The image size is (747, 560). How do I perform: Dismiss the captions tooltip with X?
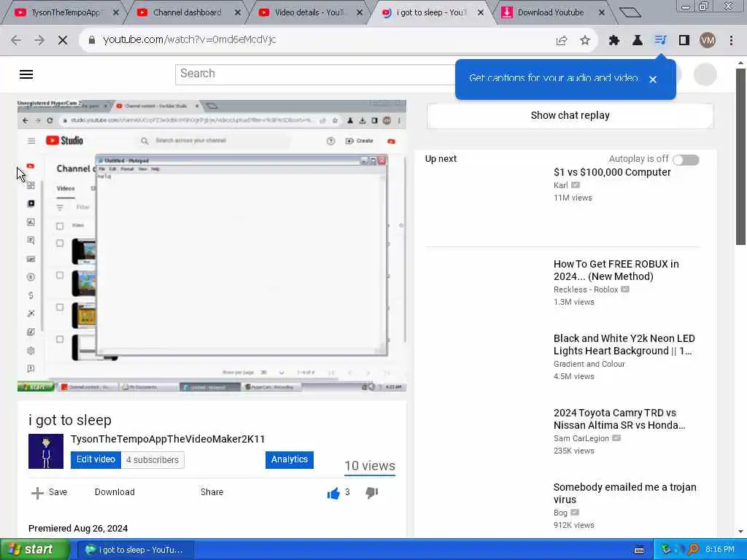(x=653, y=79)
